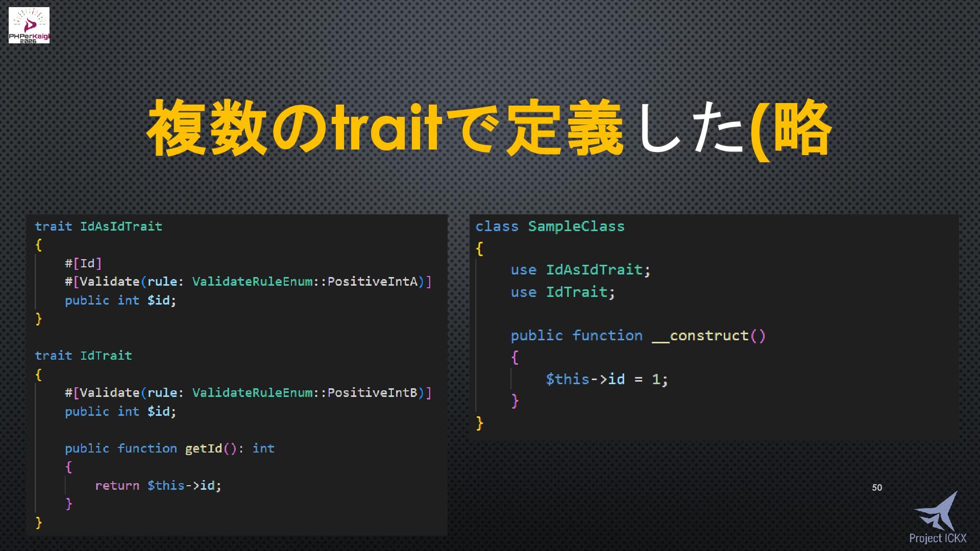Click the #[Id] attribute line
The image size is (980, 551).
click(83, 264)
